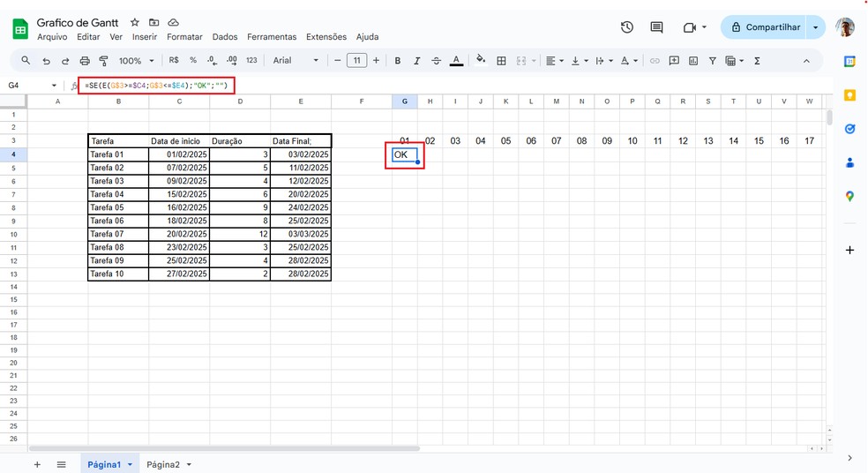Screen dimensions: 868x473
Task: Decrease font size with minus button
Action: 338,60
